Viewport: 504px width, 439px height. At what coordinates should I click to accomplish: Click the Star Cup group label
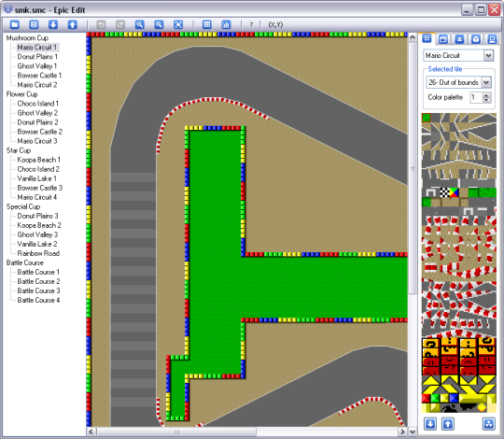coord(19,150)
